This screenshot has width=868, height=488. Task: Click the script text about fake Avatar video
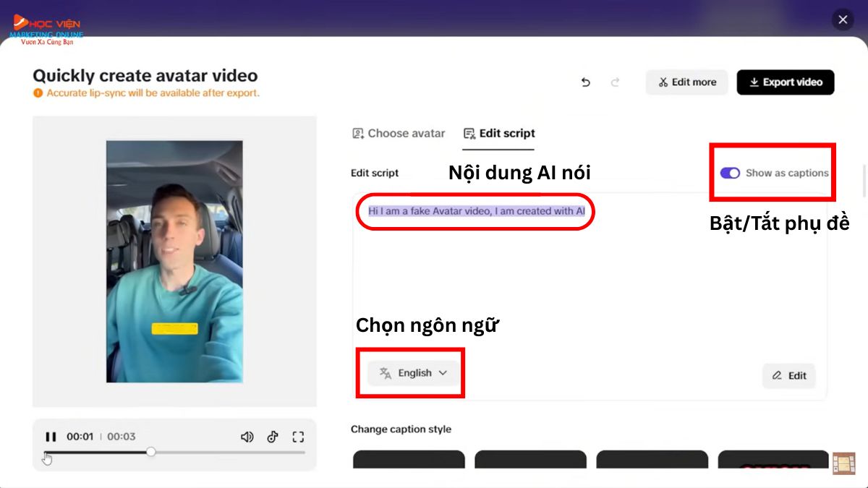477,211
